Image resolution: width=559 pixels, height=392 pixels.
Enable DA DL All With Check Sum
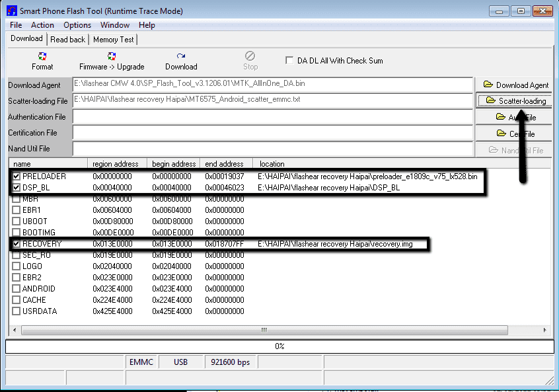pyautogui.click(x=289, y=60)
